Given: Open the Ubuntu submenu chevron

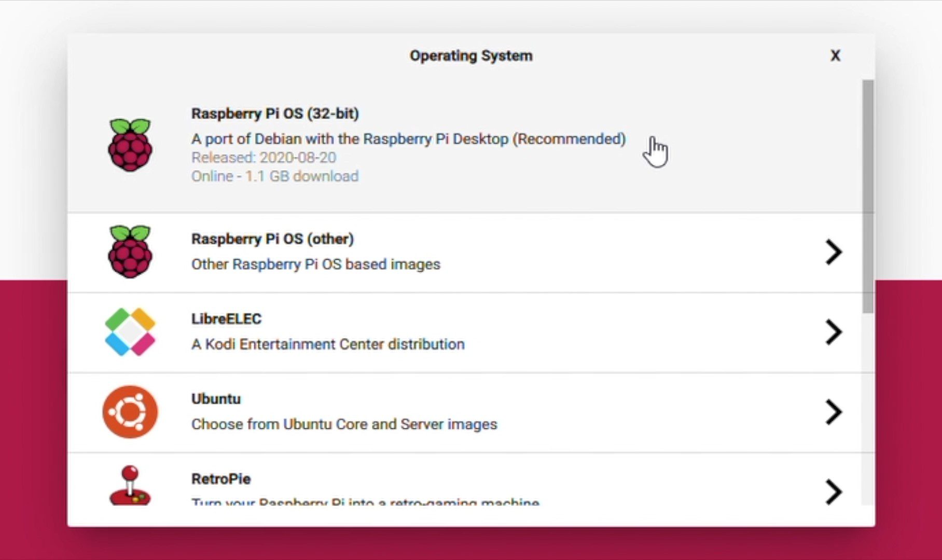Looking at the screenshot, I should tap(833, 412).
